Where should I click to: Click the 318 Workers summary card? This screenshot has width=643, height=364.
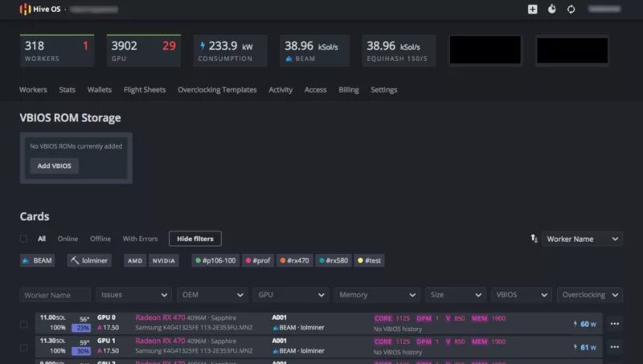57,51
